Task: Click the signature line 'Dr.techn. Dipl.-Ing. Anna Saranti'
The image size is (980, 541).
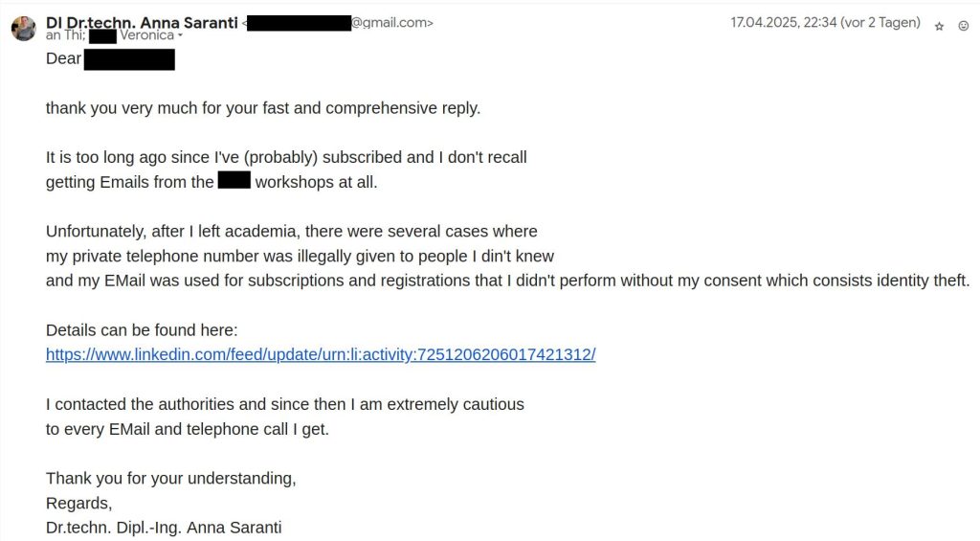Action: point(164,528)
